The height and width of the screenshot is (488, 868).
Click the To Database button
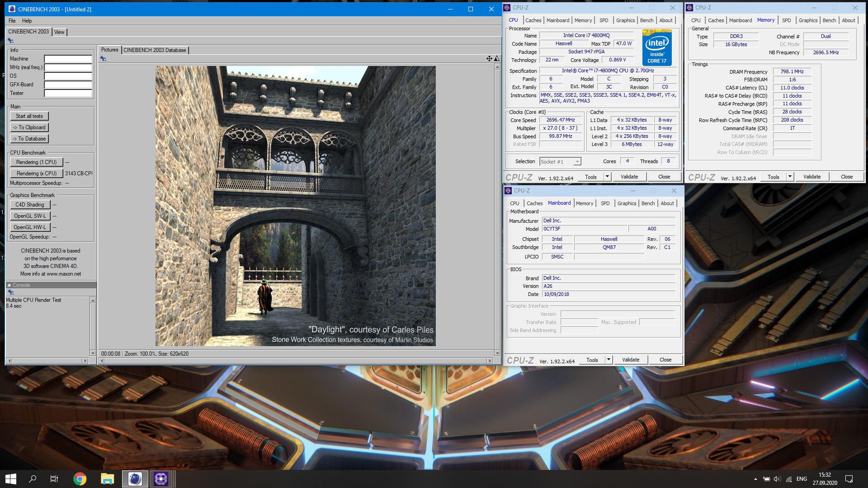coord(29,139)
